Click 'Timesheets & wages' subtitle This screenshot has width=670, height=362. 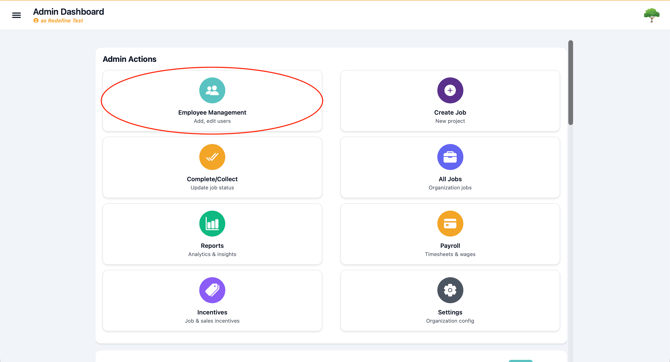[x=450, y=254]
